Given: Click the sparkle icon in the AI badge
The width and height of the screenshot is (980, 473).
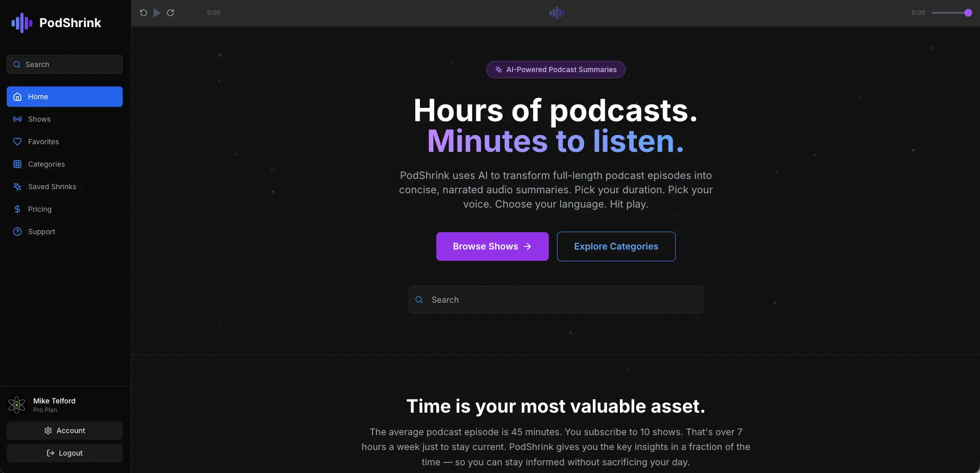Looking at the screenshot, I should [x=499, y=70].
